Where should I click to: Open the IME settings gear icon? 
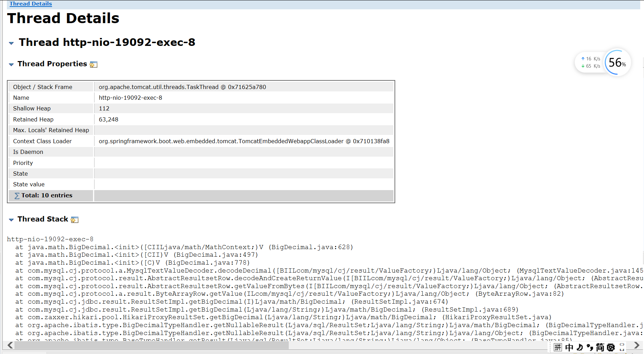tap(611, 347)
